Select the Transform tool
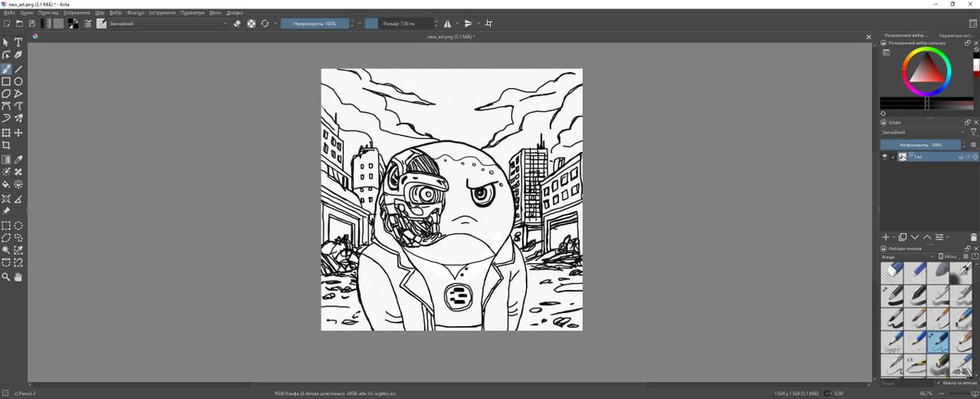Screen dimensions: 980x399 coord(7,132)
